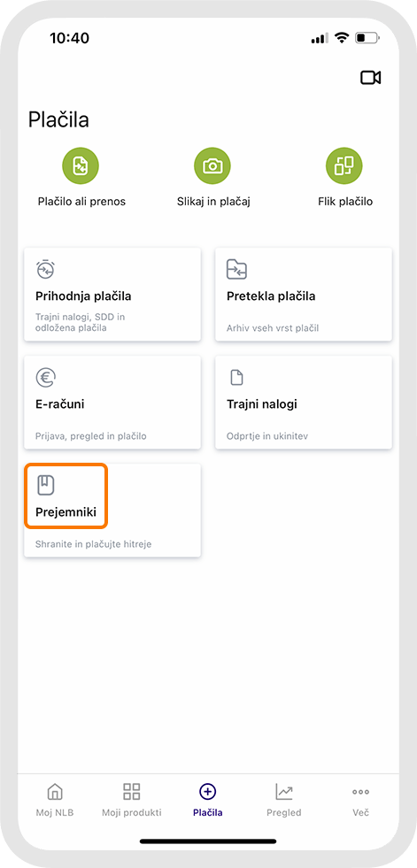Tap the Flik plačilo label text
Image resolution: width=417 pixels, height=868 pixels.
pos(345,202)
